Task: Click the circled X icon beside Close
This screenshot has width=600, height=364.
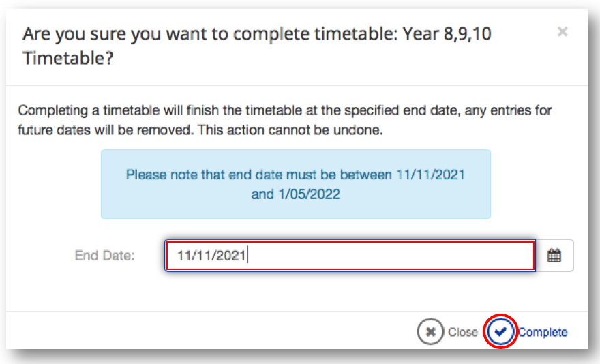Action: (430, 332)
